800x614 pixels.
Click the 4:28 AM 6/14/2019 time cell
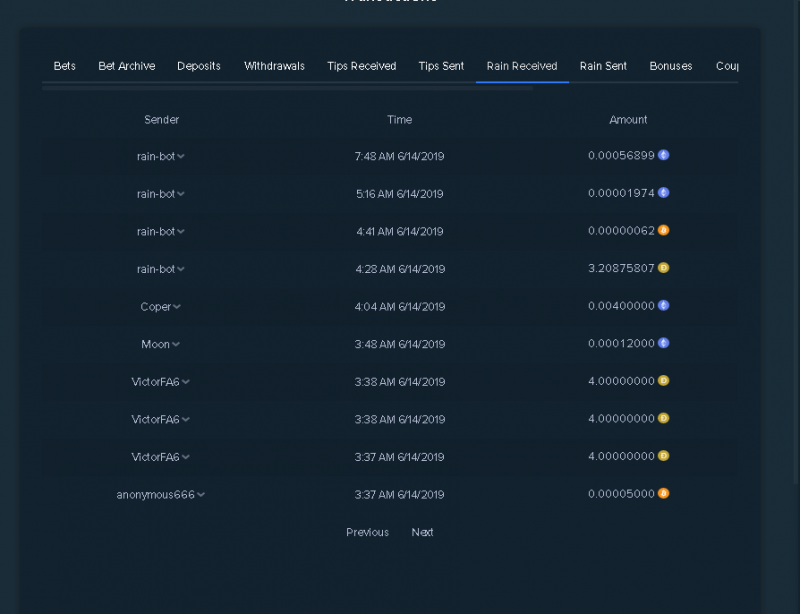click(400, 269)
